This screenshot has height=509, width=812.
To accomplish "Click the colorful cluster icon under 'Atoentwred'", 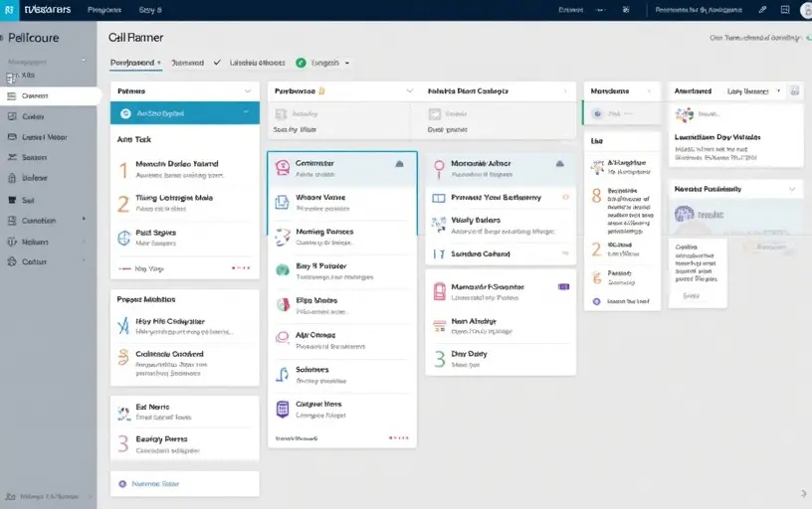I will click(x=684, y=114).
